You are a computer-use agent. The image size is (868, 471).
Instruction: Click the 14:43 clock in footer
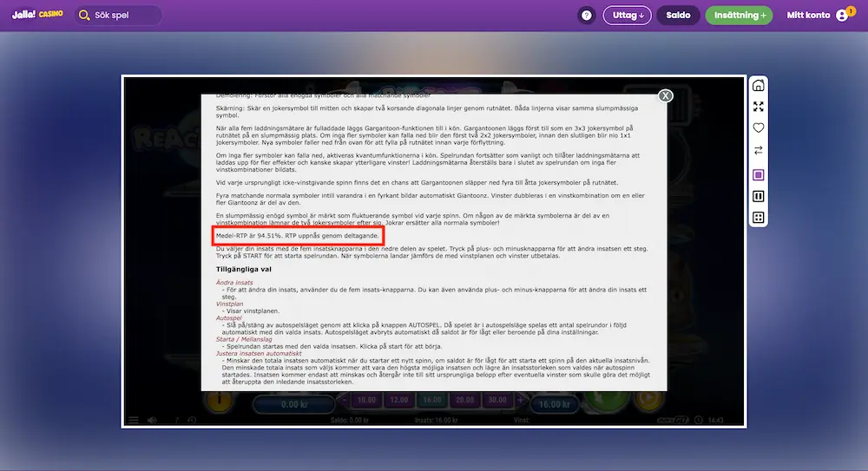(x=715, y=421)
